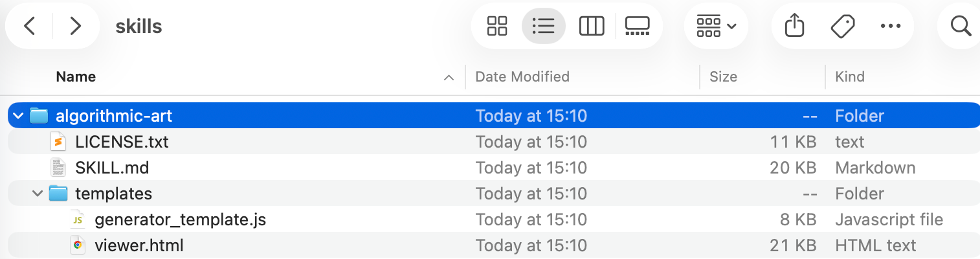This screenshot has width=980, height=259.
Task: Switch to gallery view
Action: click(638, 26)
